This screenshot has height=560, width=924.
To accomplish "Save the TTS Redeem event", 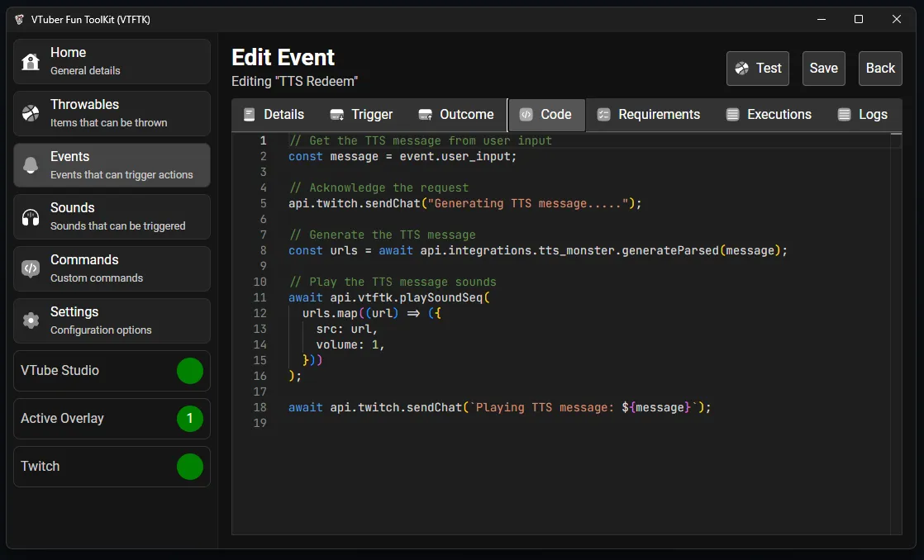I will 823,69.
